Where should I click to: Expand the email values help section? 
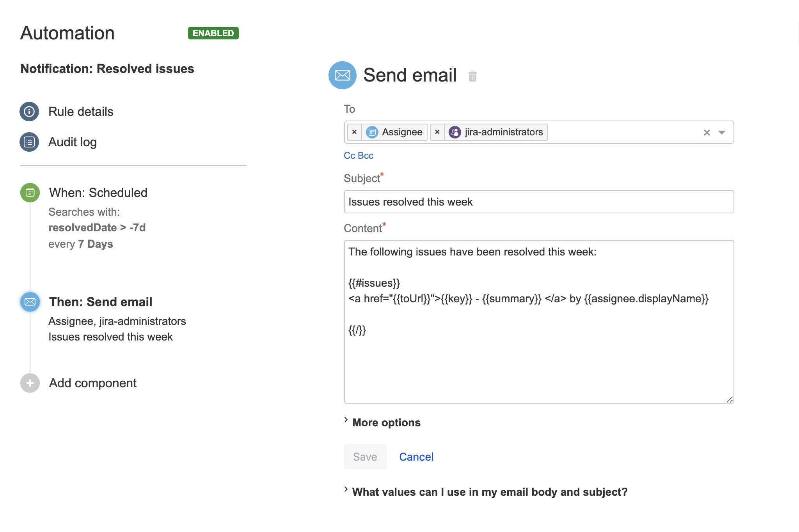489,492
